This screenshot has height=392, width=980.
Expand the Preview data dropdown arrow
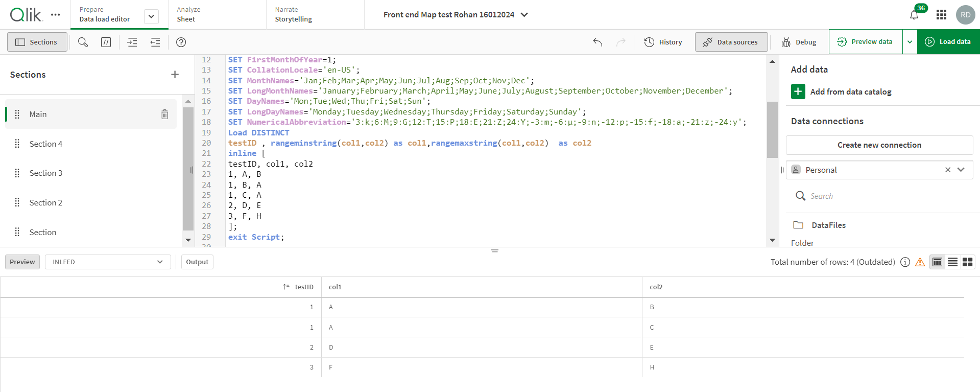point(910,42)
